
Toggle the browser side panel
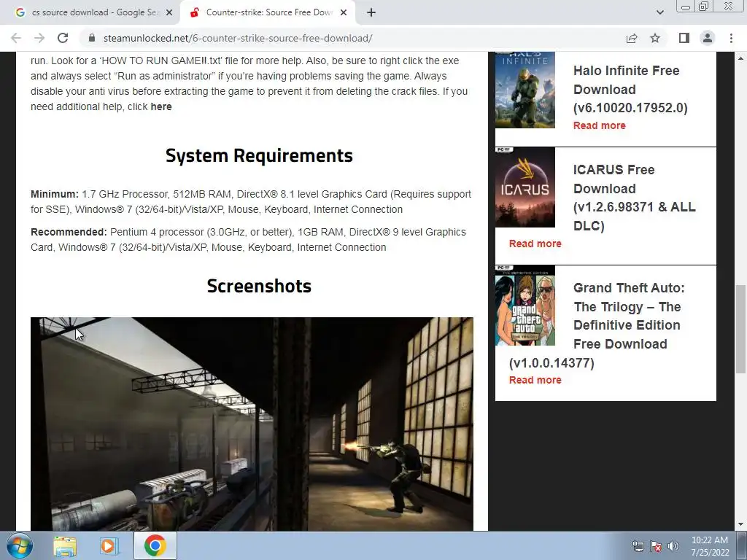[684, 38]
